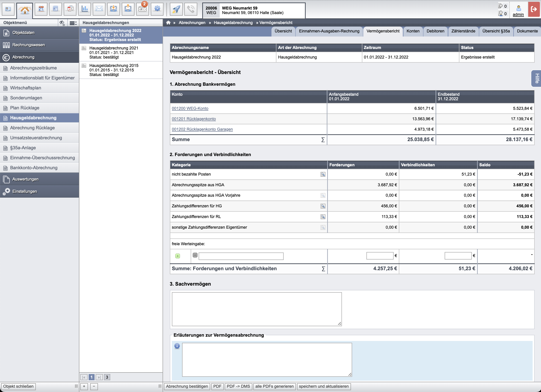Open the ticket icon with badge 2
The height and width of the screenshot is (392, 541).
click(x=143, y=9)
